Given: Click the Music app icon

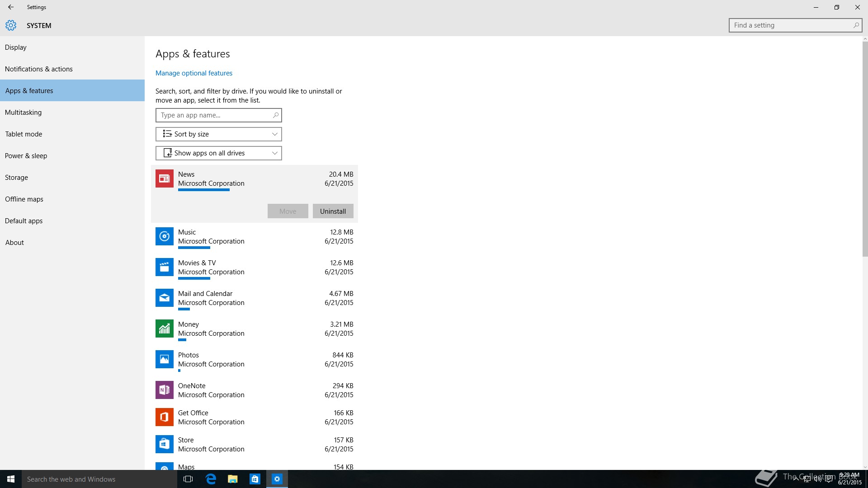Looking at the screenshot, I should coord(165,236).
